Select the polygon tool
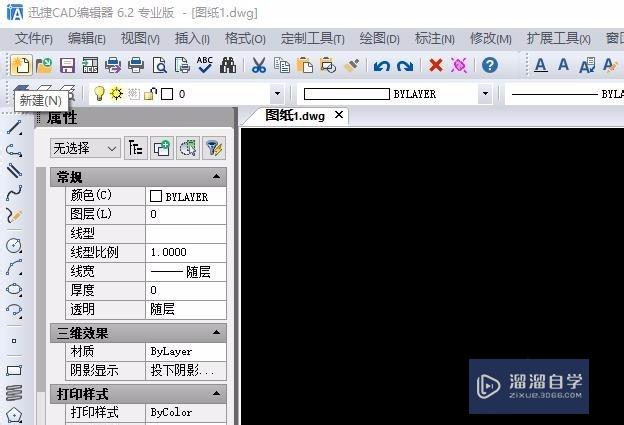Screen dimensions: 624x425 tap(14, 415)
